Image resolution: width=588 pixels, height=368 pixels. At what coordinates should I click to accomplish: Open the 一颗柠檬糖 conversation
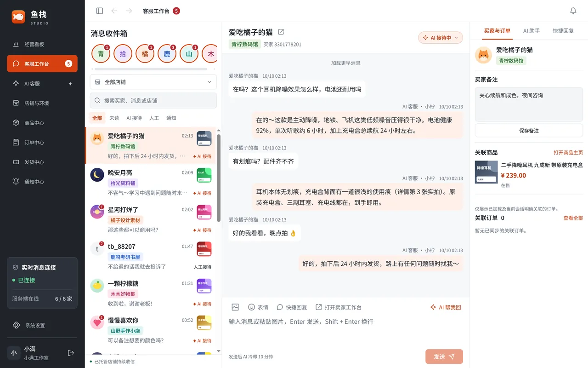150,293
